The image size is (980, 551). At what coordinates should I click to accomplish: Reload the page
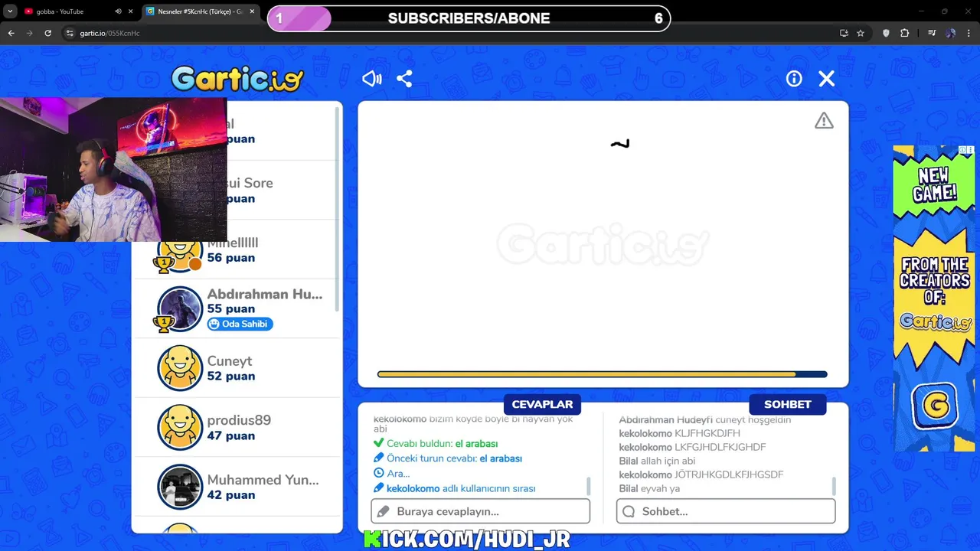click(48, 33)
